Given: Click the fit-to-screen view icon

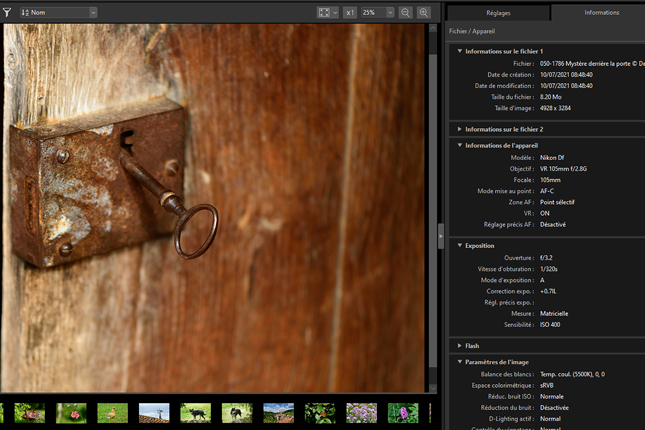Looking at the screenshot, I should tap(323, 12).
